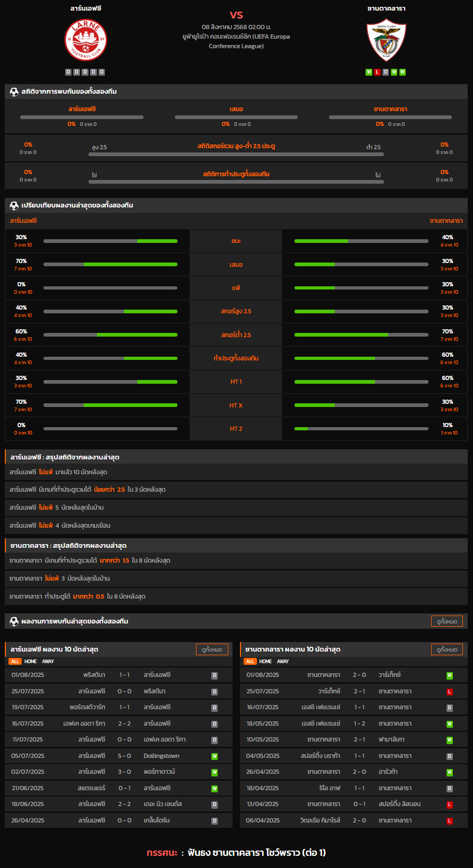Click ทำประตูทั้งสองทีม comparison row label

[236, 358]
